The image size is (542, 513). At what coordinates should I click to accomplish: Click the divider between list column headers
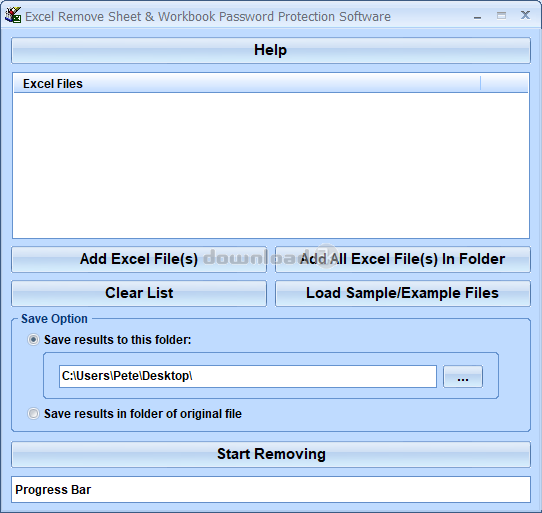480,84
